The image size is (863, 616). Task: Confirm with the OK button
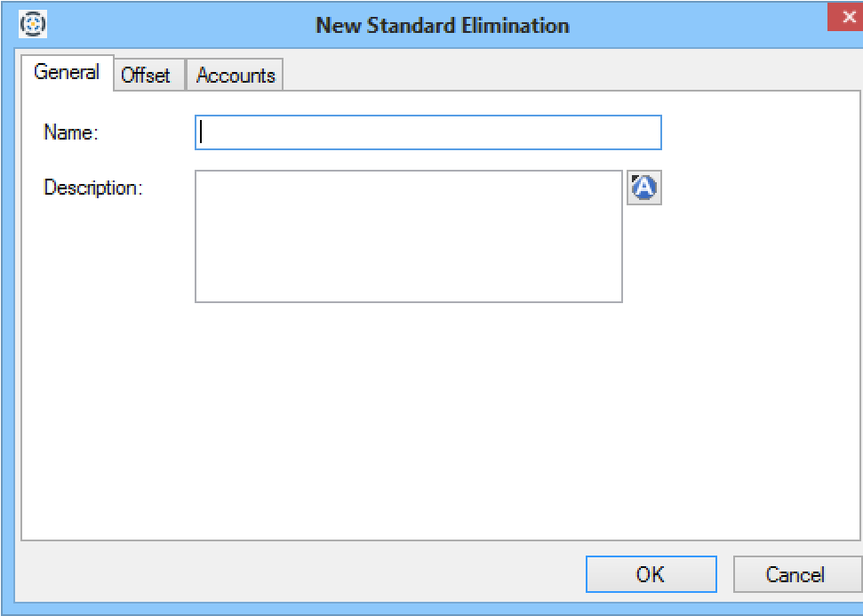tap(651, 574)
